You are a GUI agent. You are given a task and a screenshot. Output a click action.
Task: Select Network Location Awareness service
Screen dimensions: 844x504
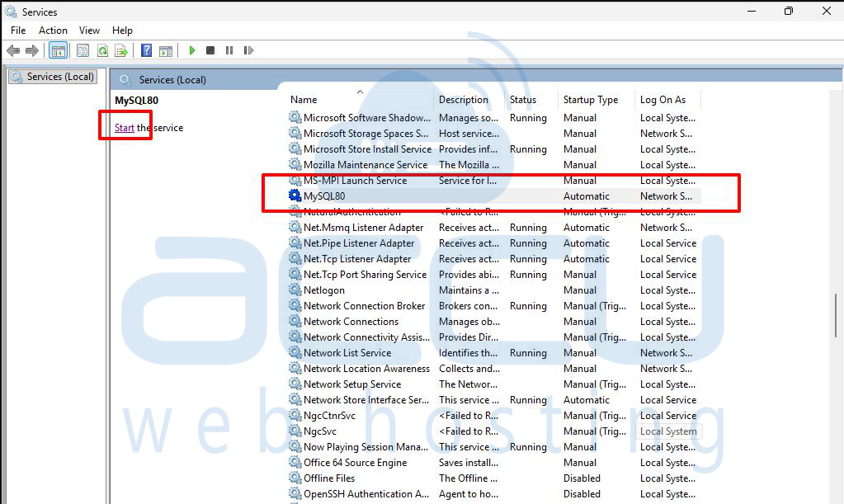click(366, 369)
